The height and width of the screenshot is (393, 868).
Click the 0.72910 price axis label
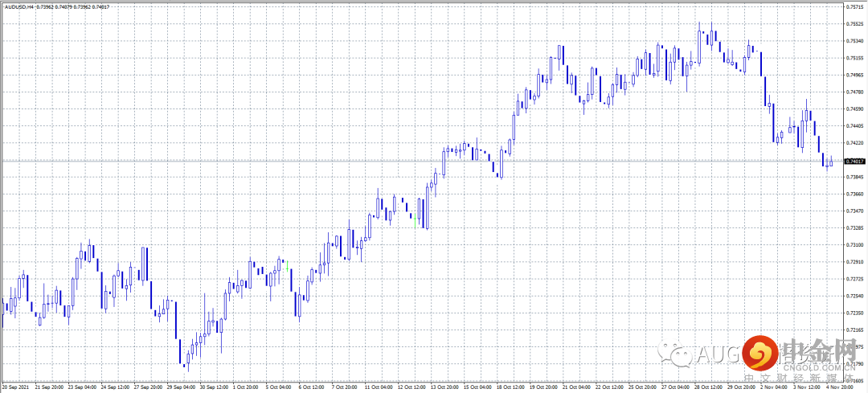(856, 262)
